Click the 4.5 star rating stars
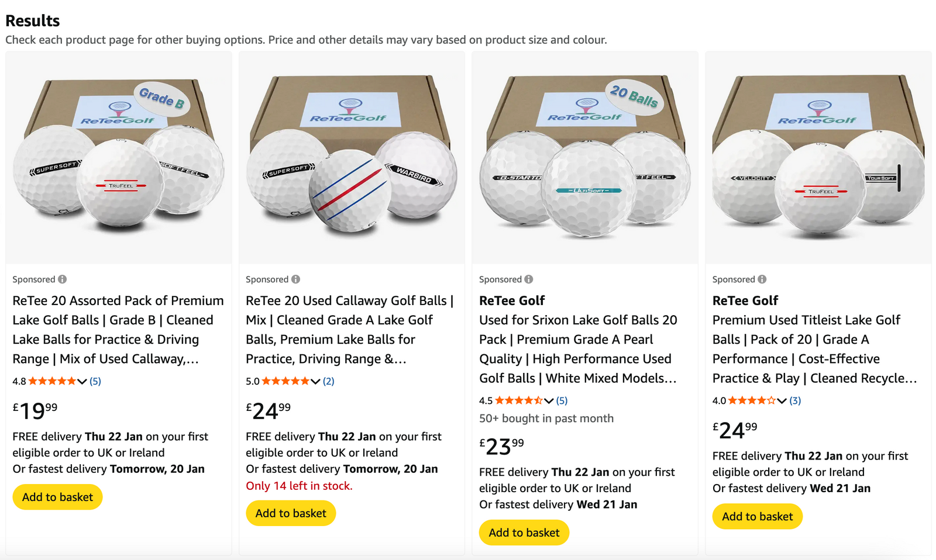The image size is (936, 560). [x=519, y=400]
